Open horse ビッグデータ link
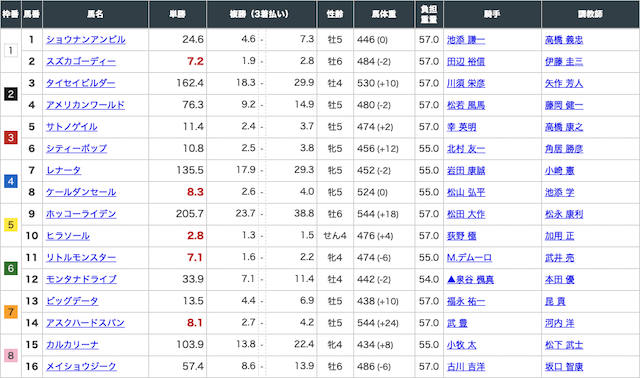Screen dimensions: 640x378 click(72, 301)
